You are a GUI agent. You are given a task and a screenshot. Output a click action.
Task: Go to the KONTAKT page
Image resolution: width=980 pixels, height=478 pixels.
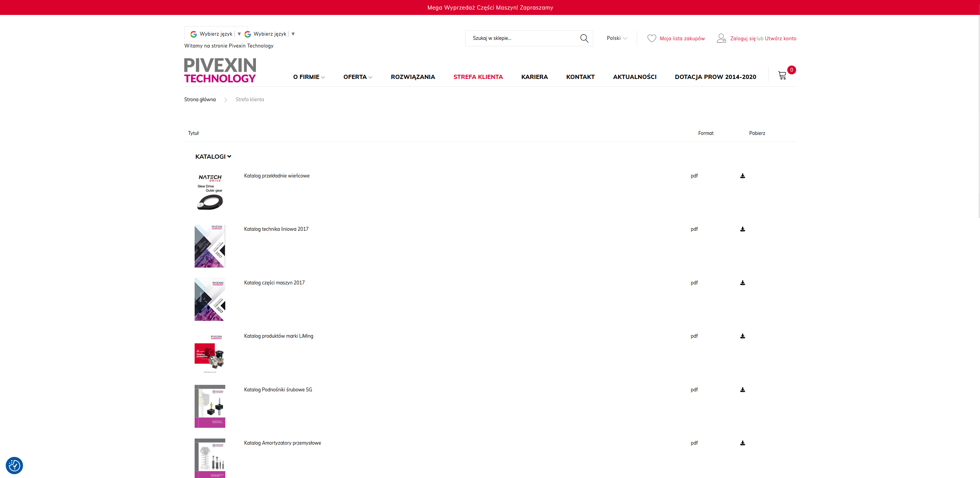pyautogui.click(x=580, y=77)
